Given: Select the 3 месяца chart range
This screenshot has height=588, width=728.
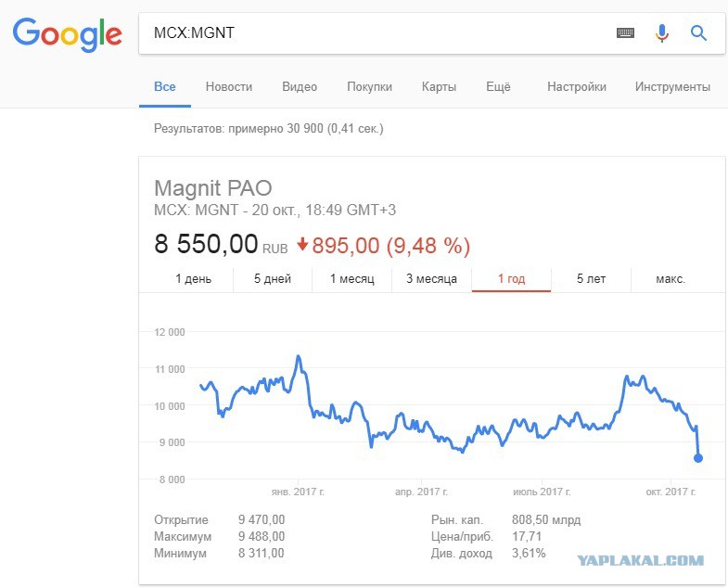Looking at the screenshot, I should (x=432, y=279).
